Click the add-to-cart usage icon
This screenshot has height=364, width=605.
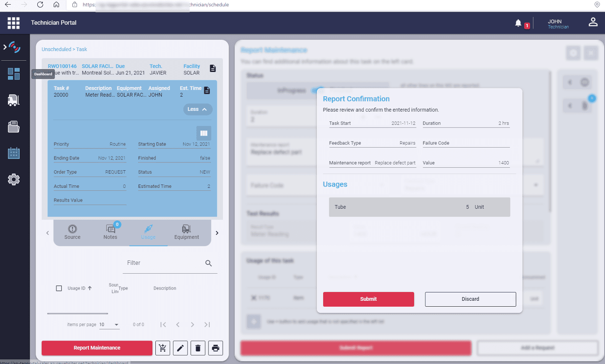[162, 348]
